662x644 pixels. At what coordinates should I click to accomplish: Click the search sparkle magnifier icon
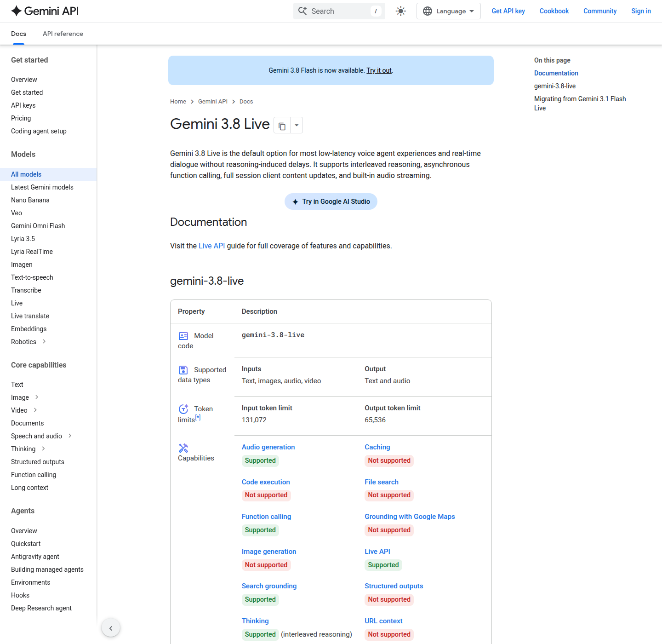302,11
